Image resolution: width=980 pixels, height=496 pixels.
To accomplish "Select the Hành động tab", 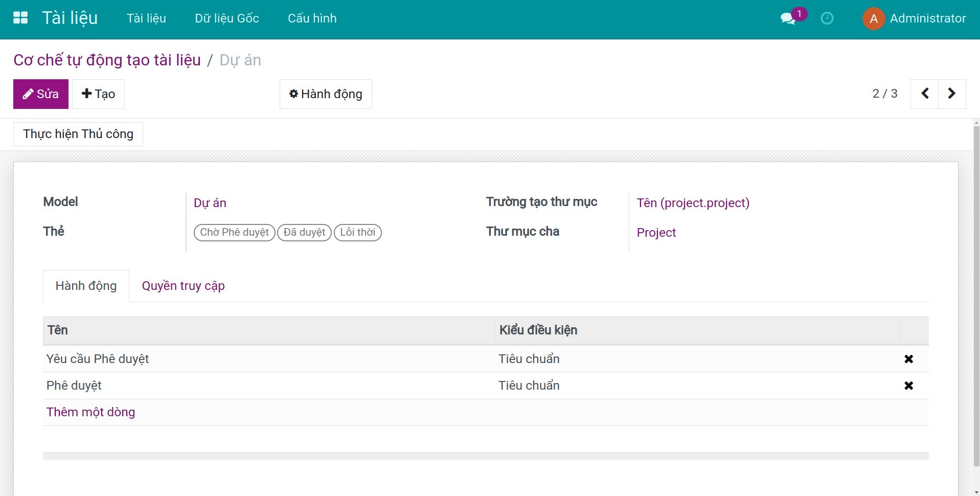I will pyautogui.click(x=86, y=286).
